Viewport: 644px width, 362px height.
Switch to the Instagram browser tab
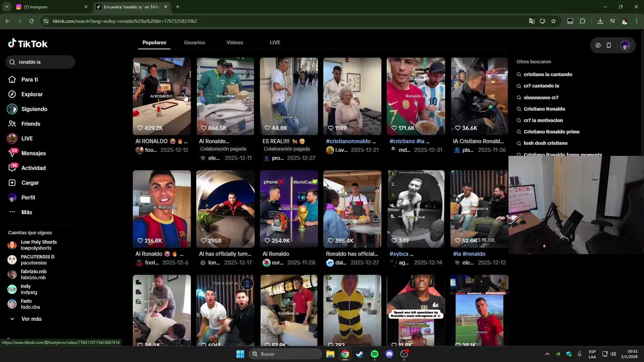point(50,7)
